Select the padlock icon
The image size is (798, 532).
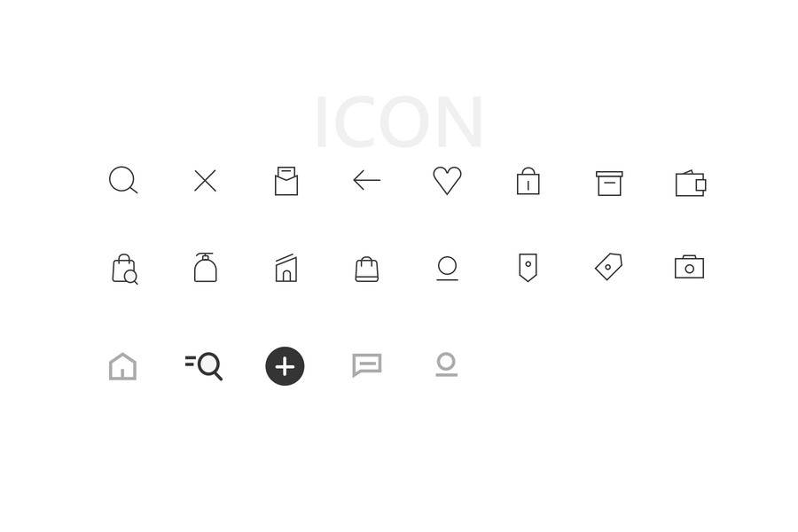click(528, 181)
